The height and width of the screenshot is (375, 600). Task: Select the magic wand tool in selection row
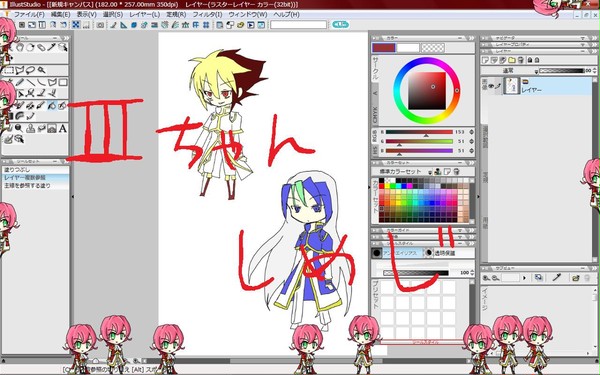[x=41, y=70]
